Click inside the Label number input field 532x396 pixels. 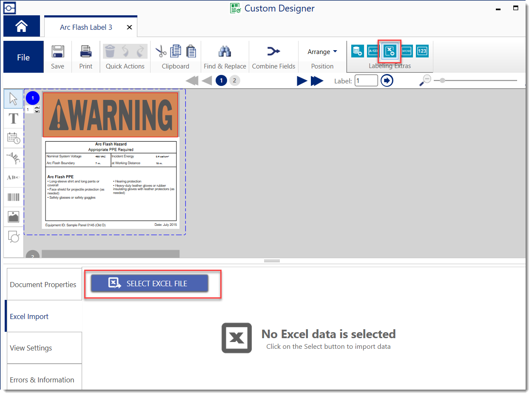366,80
